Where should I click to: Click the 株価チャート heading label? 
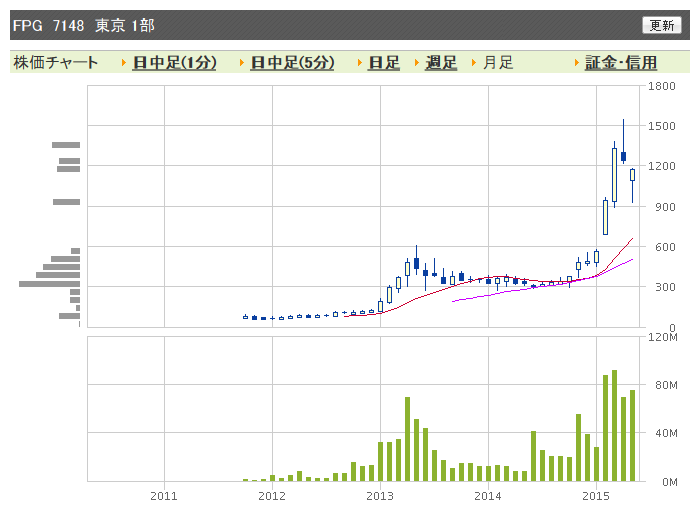(x=56, y=62)
